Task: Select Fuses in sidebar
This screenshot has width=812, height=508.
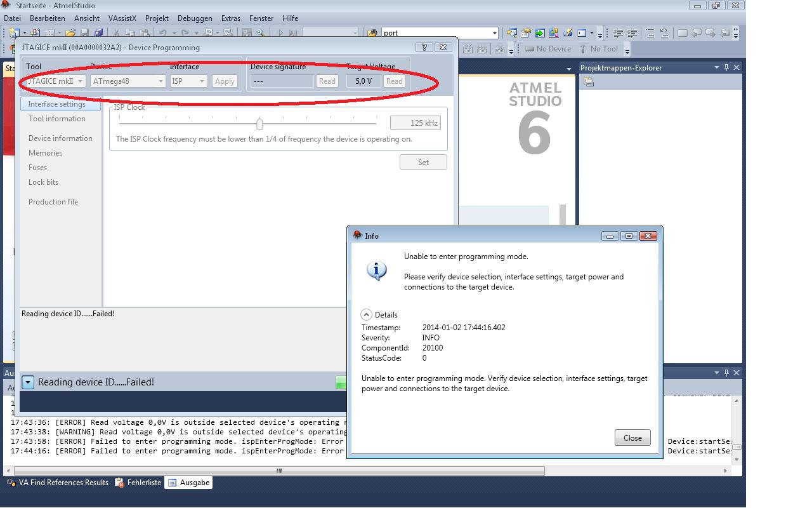Action: 37,168
